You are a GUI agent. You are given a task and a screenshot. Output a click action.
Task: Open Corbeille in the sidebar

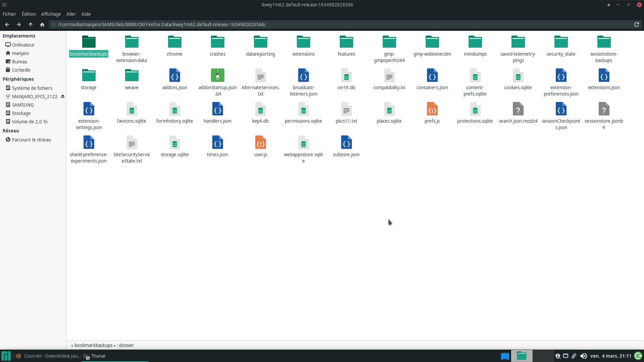tap(21, 70)
